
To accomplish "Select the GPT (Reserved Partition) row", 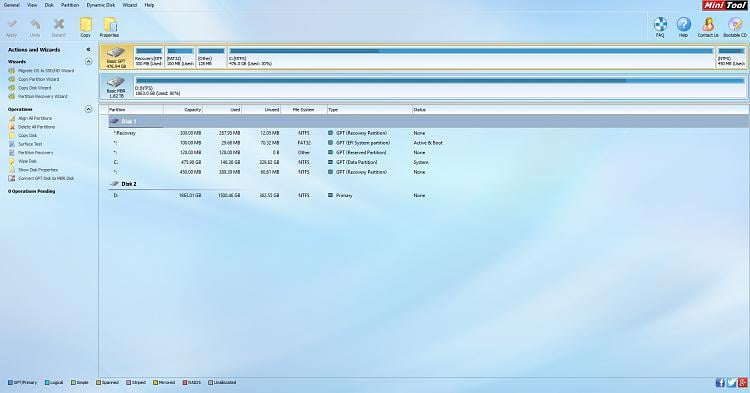I will (429, 153).
